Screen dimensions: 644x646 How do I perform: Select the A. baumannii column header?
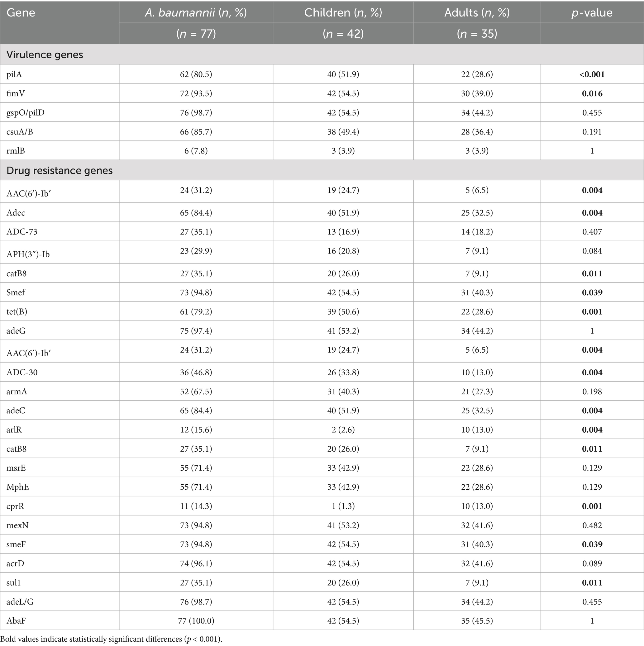click(x=196, y=13)
